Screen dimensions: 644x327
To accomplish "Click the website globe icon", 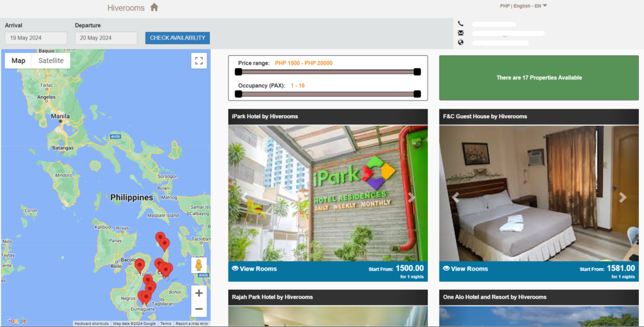I will coord(460,42).
